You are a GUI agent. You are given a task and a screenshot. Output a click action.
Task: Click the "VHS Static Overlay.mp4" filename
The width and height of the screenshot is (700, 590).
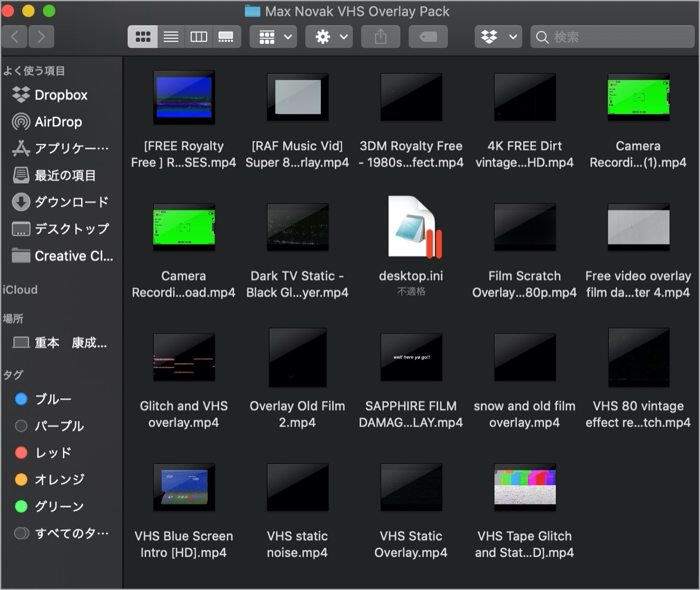click(x=411, y=544)
